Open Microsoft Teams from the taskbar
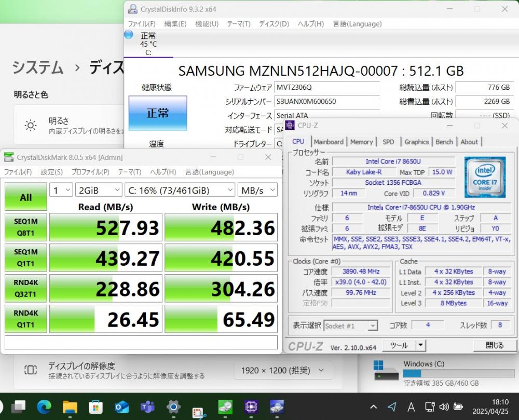This screenshot has width=519, height=420. (x=147, y=407)
